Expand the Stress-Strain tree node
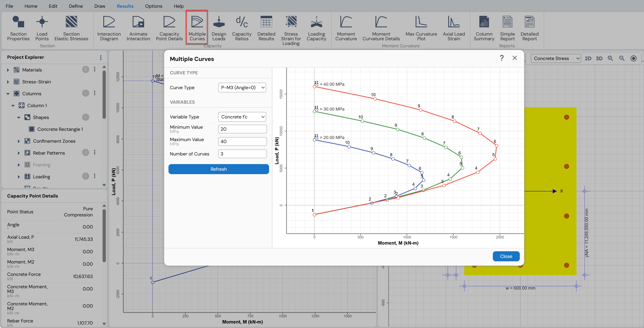The width and height of the screenshot is (644, 328). pyautogui.click(x=8, y=82)
